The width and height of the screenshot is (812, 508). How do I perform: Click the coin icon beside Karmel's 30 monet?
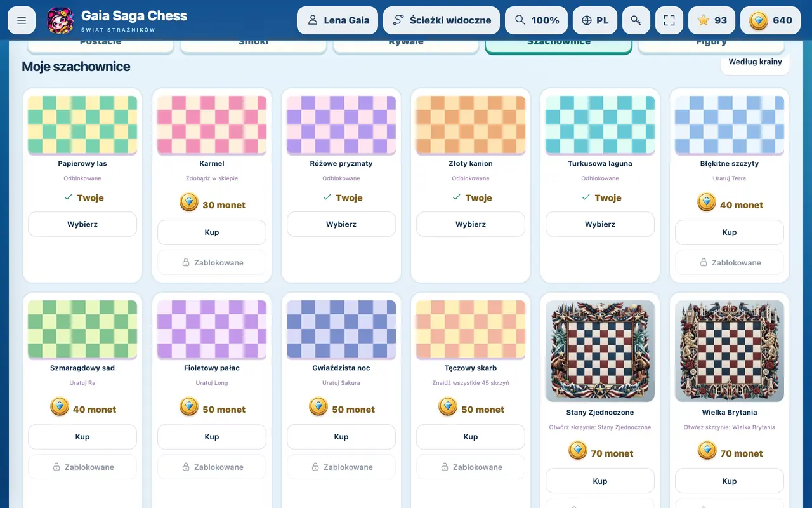coord(189,203)
